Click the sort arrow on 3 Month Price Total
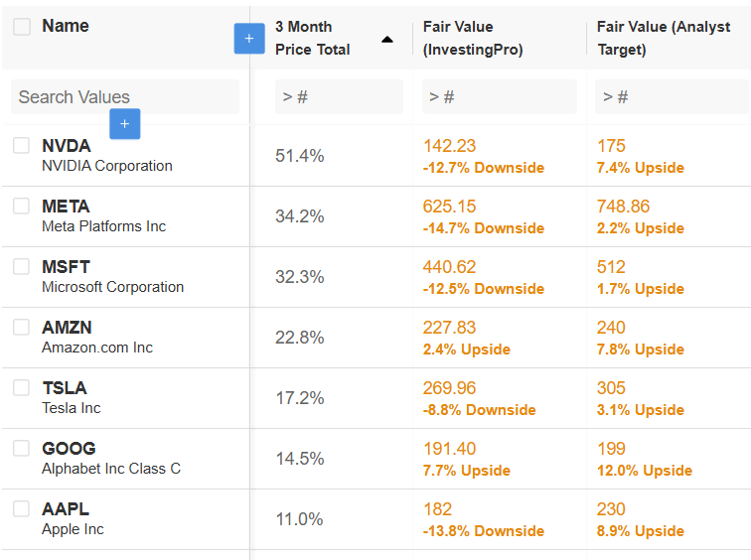This screenshot has width=751, height=560. tap(387, 40)
